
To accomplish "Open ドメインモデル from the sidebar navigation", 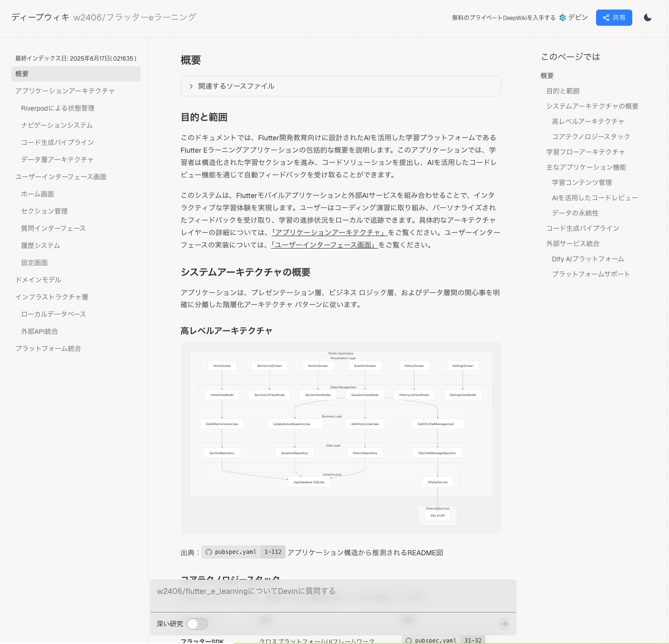I will tap(38, 280).
